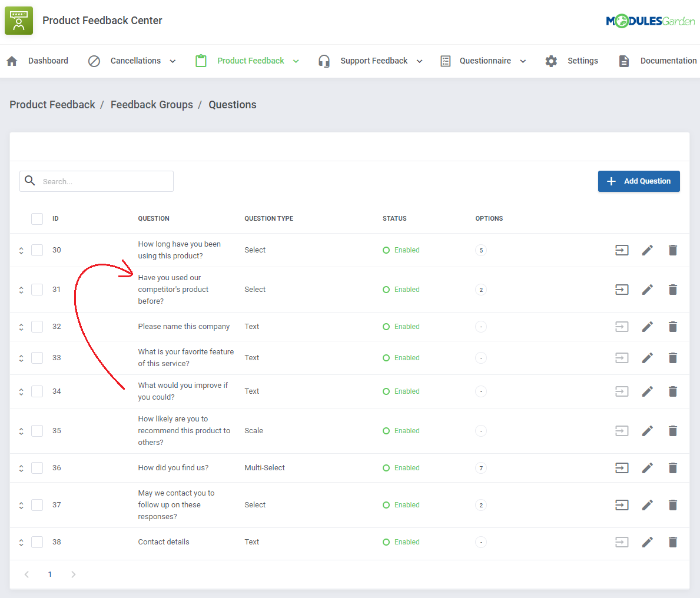Image resolution: width=700 pixels, height=598 pixels.
Task: Delete question 33 with trash icon
Action: [x=673, y=358]
